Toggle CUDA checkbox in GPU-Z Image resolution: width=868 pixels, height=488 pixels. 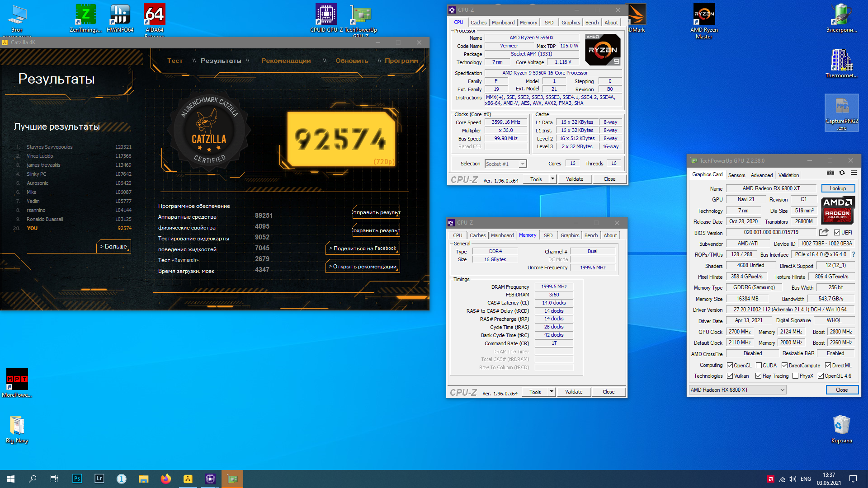click(x=759, y=365)
